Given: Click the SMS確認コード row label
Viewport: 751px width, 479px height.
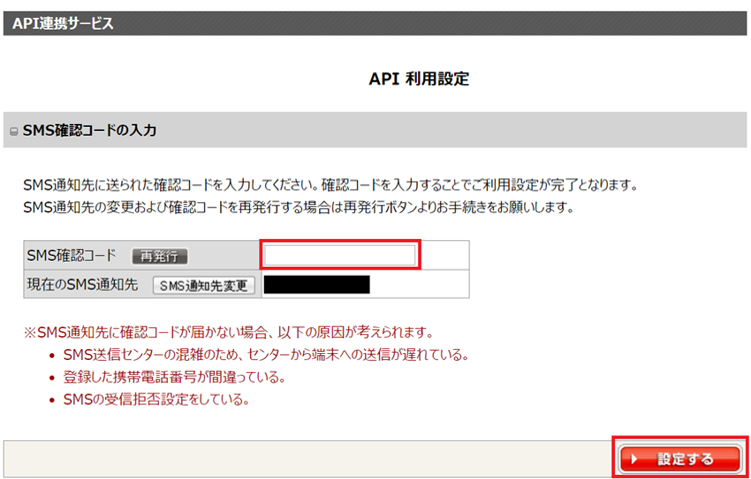Looking at the screenshot, I should click(x=71, y=256).
